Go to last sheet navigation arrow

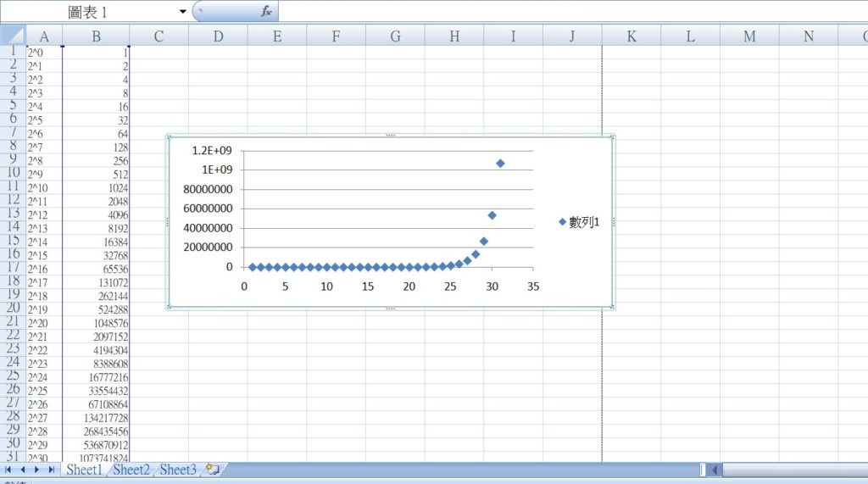coord(51,470)
